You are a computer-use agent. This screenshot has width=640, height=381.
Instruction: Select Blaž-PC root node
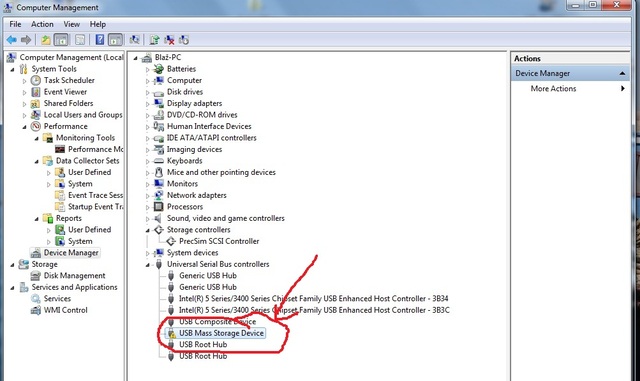tap(168, 57)
